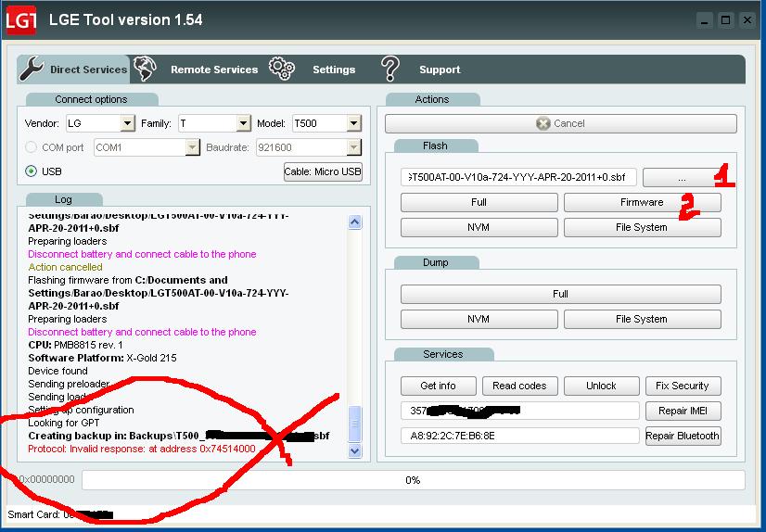This screenshot has width=766, height=532.
Task: Click the 'Action cancelled' log line
Action: click(x=66, y=267)
